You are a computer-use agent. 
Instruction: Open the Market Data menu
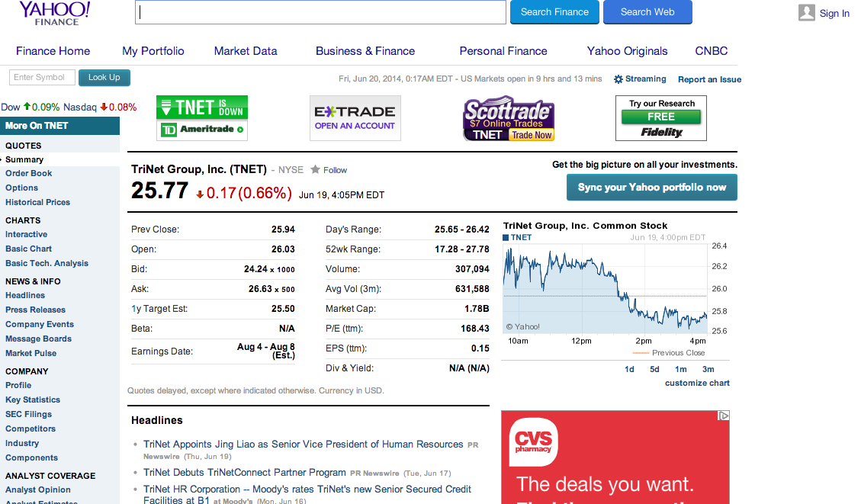(x=246, y=51)
